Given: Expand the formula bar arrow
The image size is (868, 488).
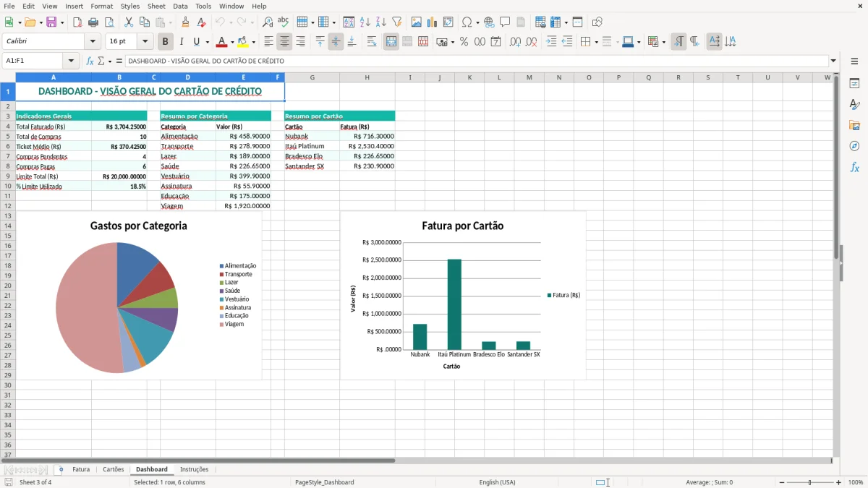Looking at the screenshot, I should tap(833, 61).
